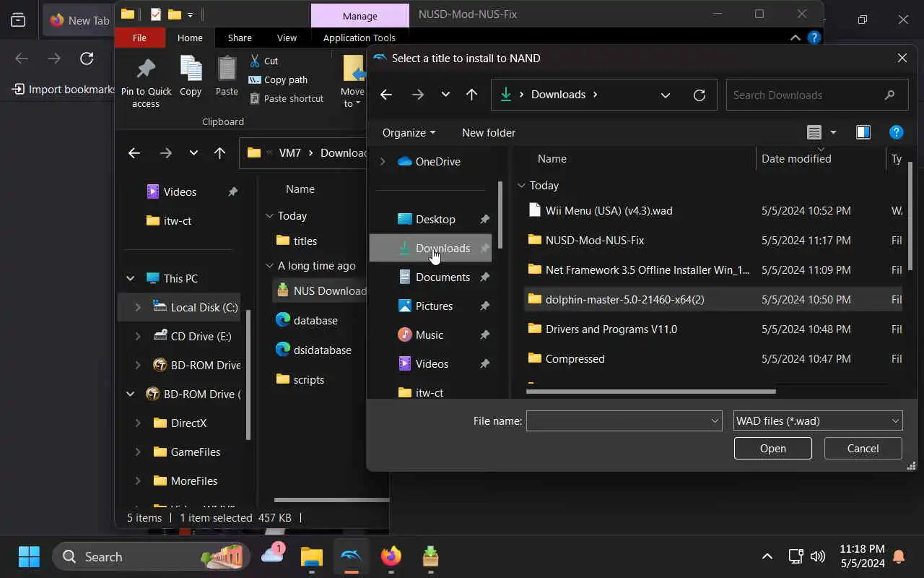Click the Dolphin emulator taskbar icon
The height and width of the screenshot is (578, 924).
(351, 556)
